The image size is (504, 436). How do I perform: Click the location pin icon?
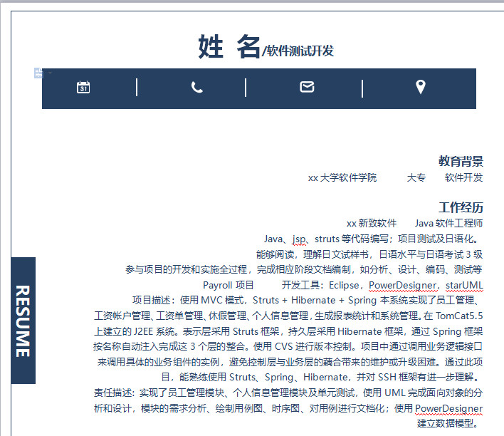(x=421, y=87)
